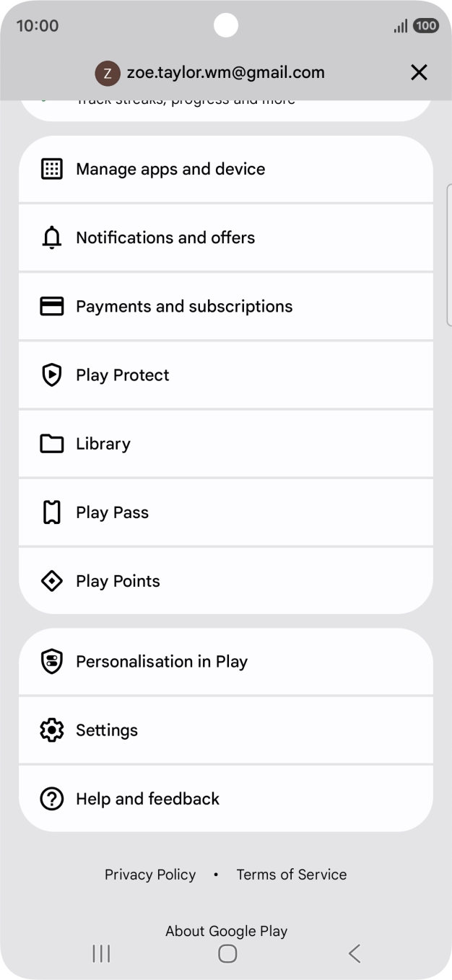Screen dimensions: 452x980
Task: Select the bell icon for Notifications and offers
Action: pos(51,237)
